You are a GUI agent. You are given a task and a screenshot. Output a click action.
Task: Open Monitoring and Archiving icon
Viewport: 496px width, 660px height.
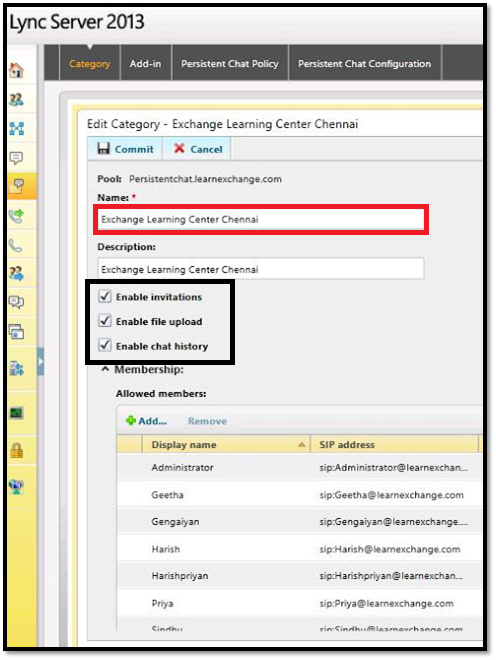[x=16, y=412]
